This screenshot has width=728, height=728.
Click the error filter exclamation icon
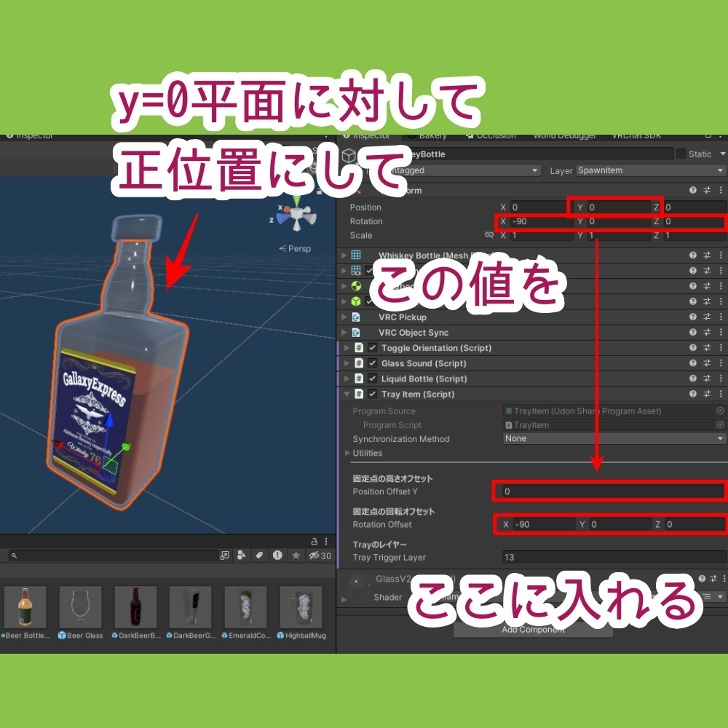tap(277, 555)
